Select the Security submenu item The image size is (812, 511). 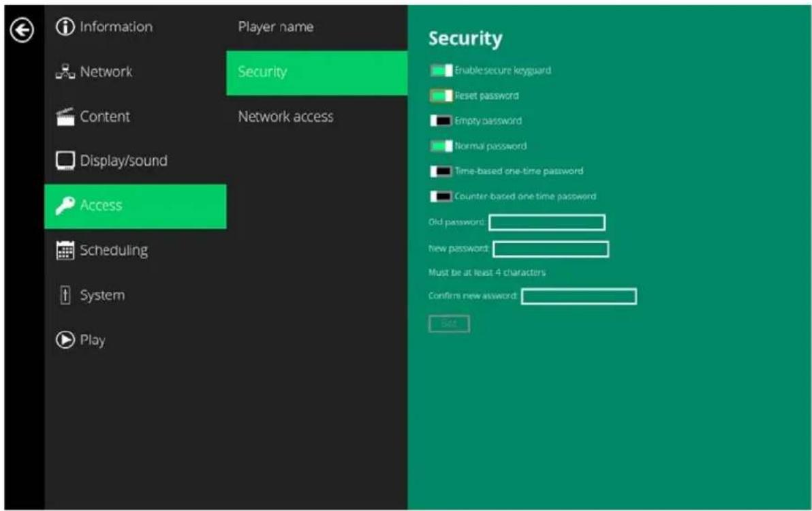click(317, 72)
